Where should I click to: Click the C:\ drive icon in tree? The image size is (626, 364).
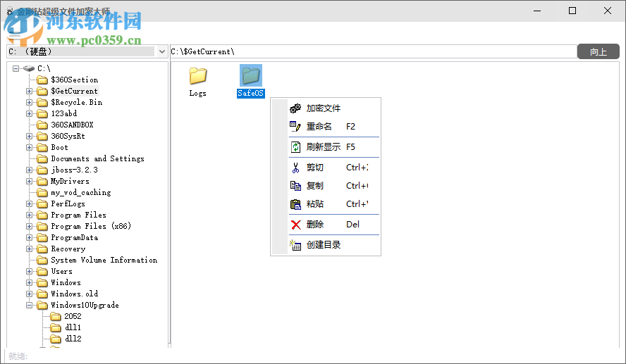point(29,68)
